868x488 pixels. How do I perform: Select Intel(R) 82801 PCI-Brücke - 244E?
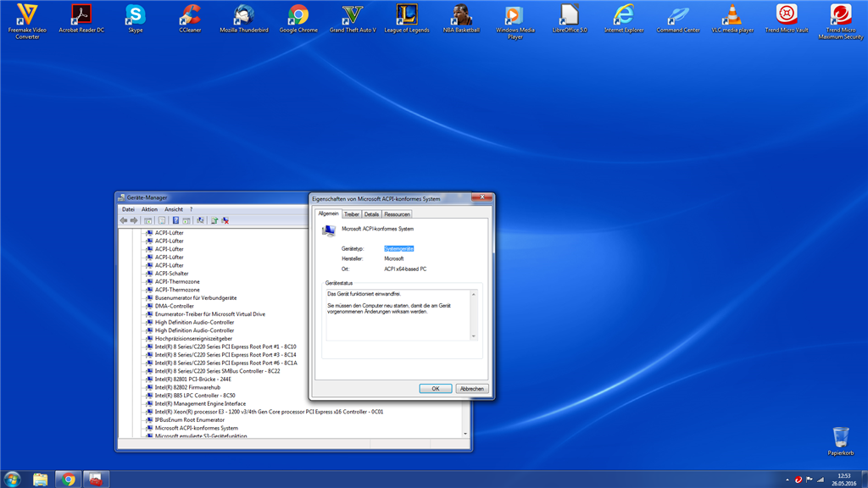(x=192, y=380)
